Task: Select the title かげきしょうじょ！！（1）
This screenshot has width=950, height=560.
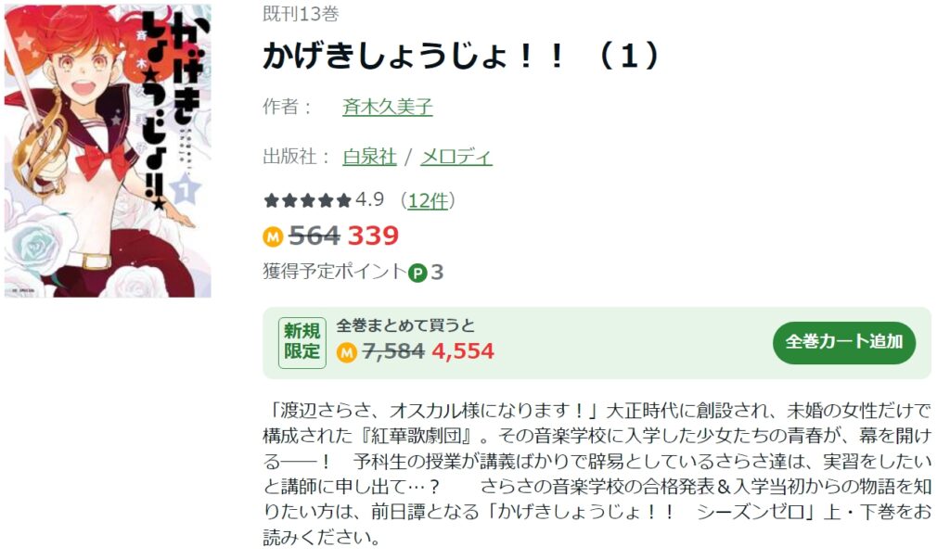Action: (461, 56)
